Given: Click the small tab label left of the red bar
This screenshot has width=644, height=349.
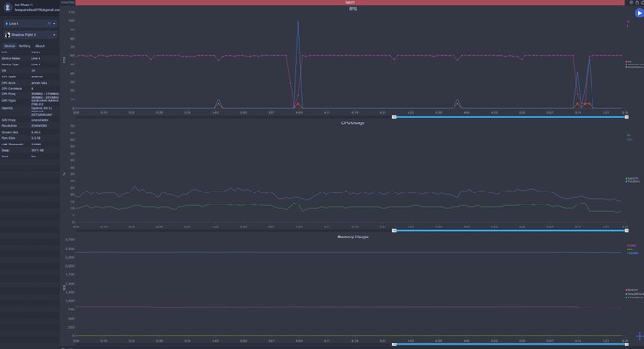Looking at the screenshot, I should (x=67, y=3).
